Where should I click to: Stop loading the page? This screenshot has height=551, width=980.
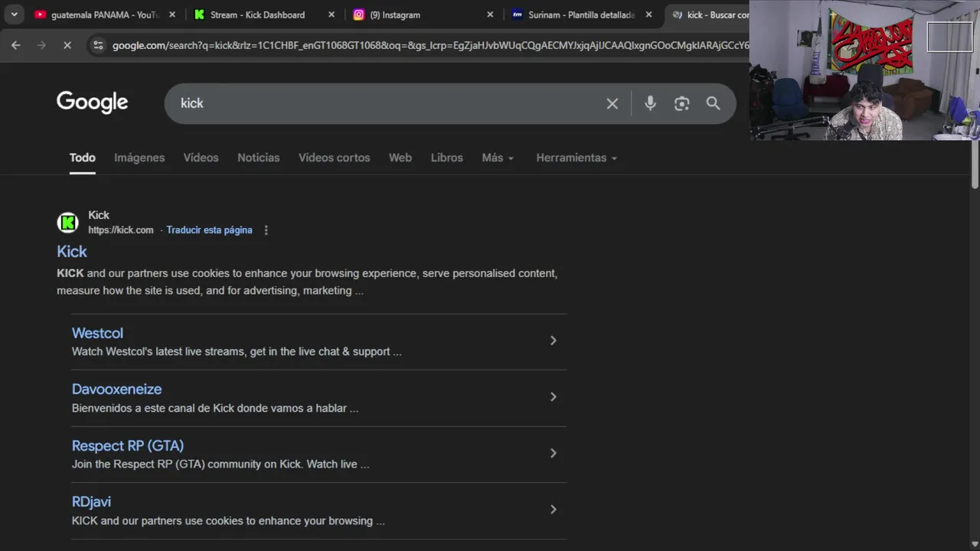[67, 45]
